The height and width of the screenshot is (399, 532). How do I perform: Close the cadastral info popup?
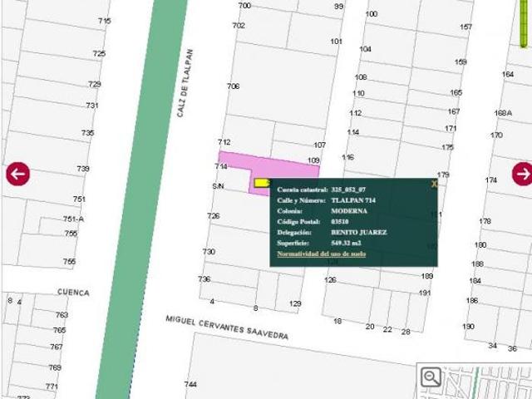[x=434, y=185]
